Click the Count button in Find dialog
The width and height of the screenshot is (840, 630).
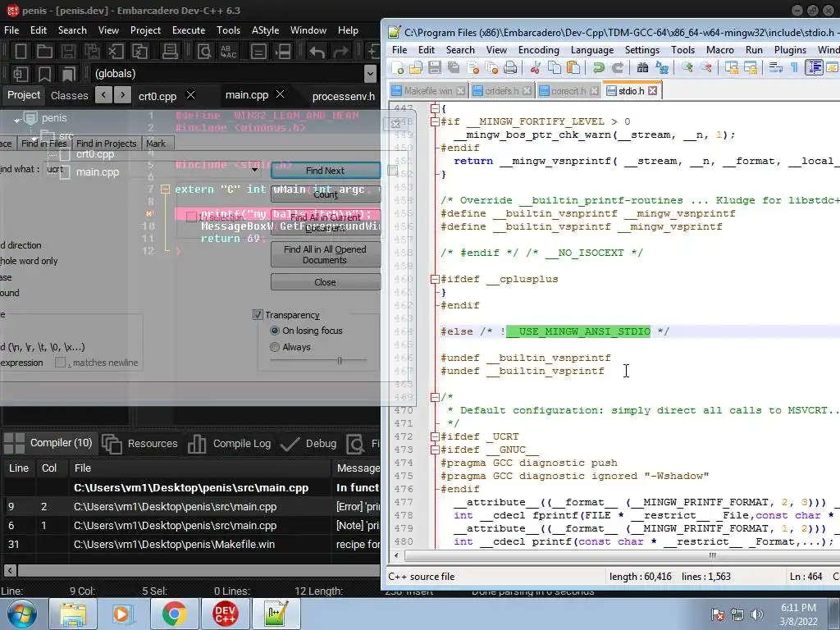(325, 194)
